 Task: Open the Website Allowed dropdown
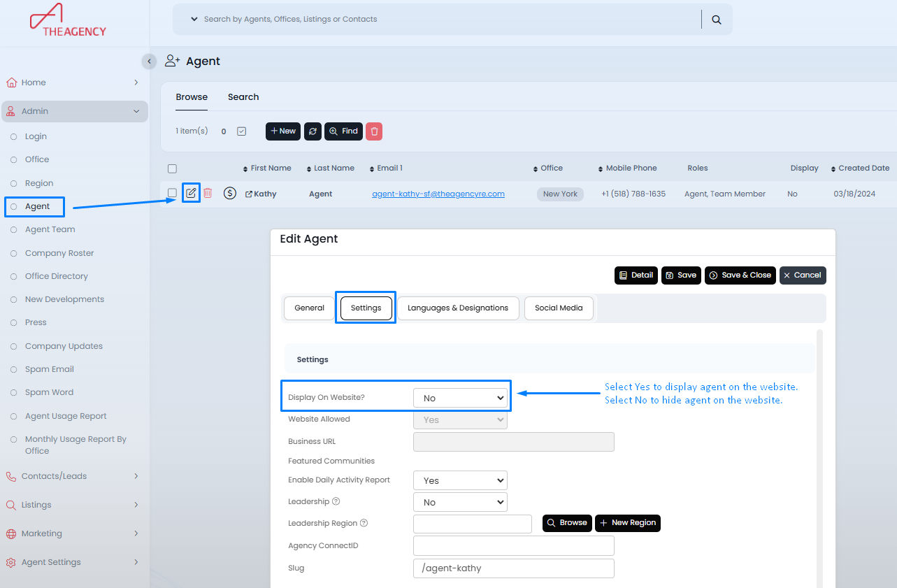click(x=461, y=420)
